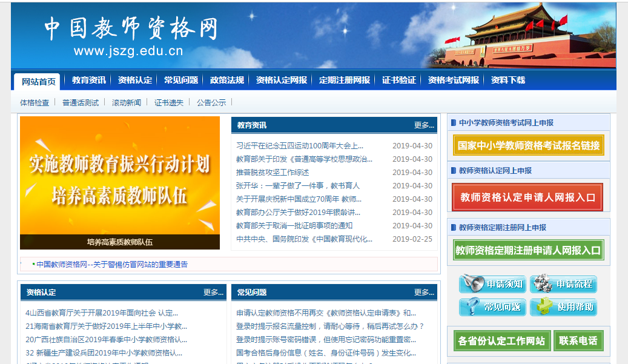Open the 国考合格后身份信息 FAQ link
The height and width of the screenshot is (364, 628).
pyautogui.click(x=326, y=352)
